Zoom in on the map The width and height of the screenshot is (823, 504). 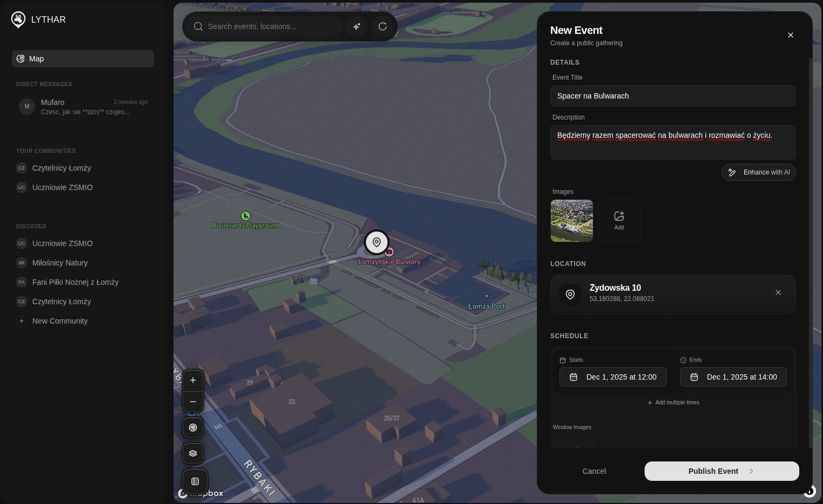[x=193, y=380]
